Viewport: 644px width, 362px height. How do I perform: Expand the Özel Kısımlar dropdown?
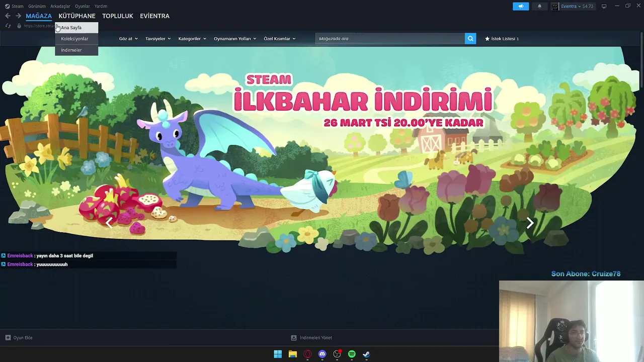point(280,39)
